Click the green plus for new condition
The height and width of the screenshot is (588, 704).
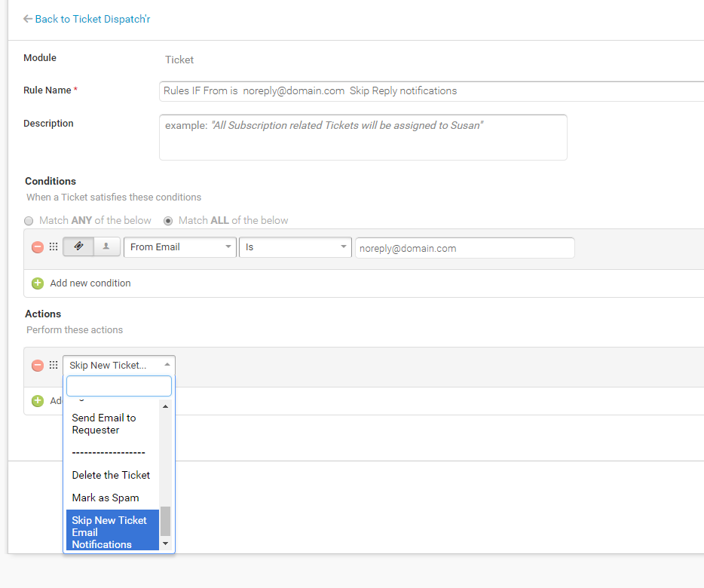tap(38, 283)
